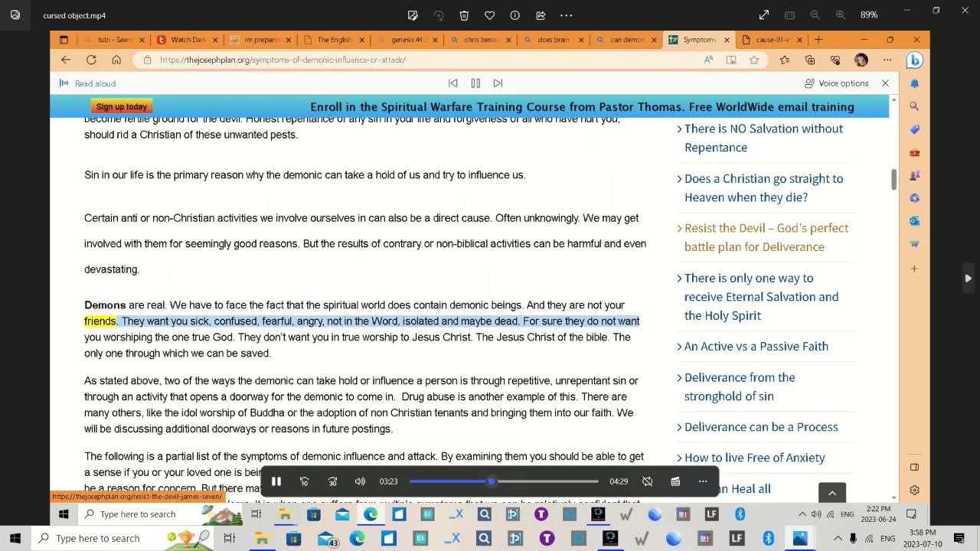Select the Symptoms browser tab
Screen dimensions: 980x551
pyautogui.click(x=699, y=40)
